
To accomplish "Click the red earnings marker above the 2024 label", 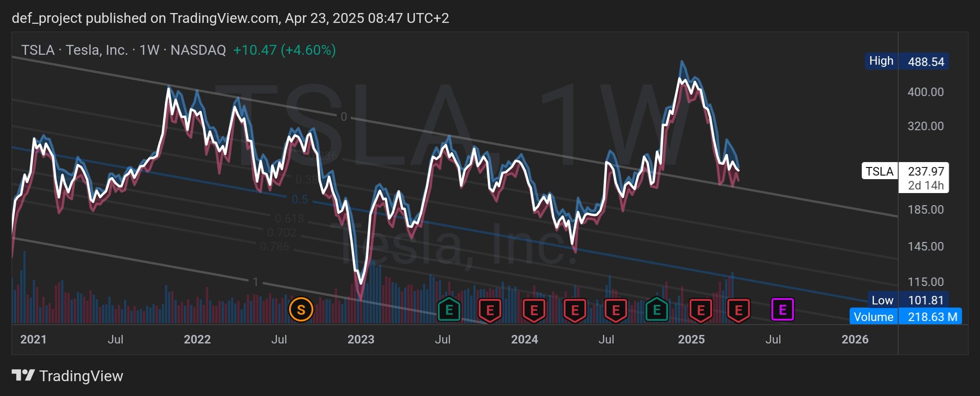I will point(534,310).
